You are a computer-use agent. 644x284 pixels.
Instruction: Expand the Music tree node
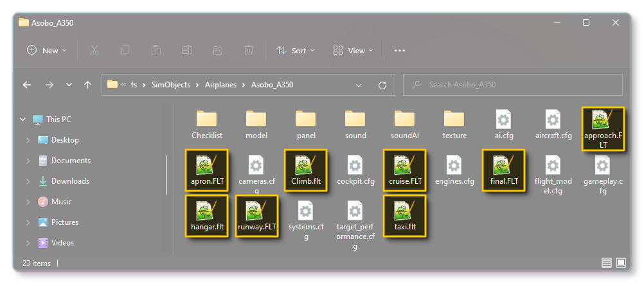coord(28,202)
